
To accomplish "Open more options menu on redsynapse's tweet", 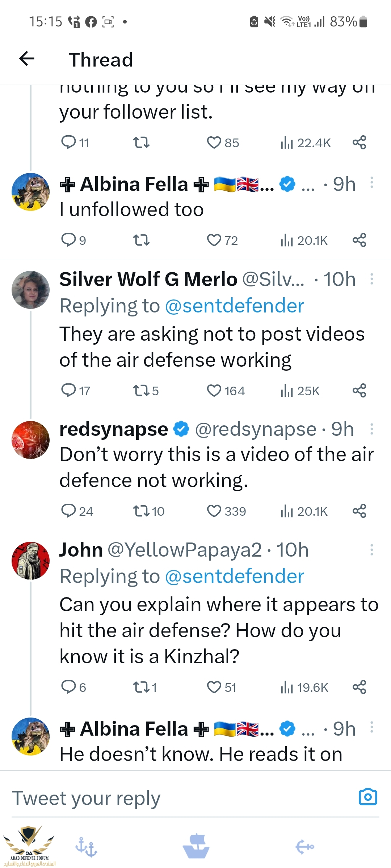I will pos(371,429).
